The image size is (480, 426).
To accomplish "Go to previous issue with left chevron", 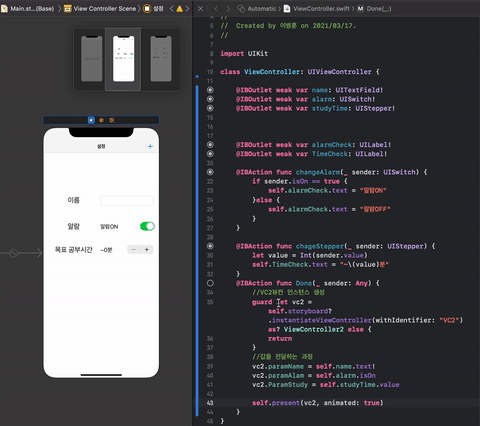I will pyautogui.click(x=171, y=9).
